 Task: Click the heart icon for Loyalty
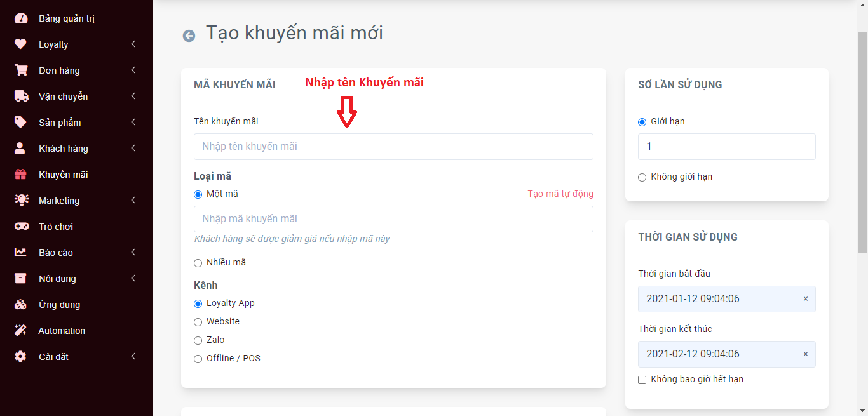[x=21, y=44]
